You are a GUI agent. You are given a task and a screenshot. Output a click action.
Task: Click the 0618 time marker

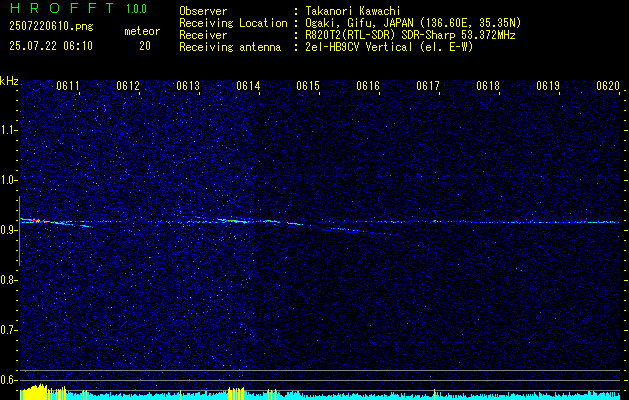coord(488,86)
